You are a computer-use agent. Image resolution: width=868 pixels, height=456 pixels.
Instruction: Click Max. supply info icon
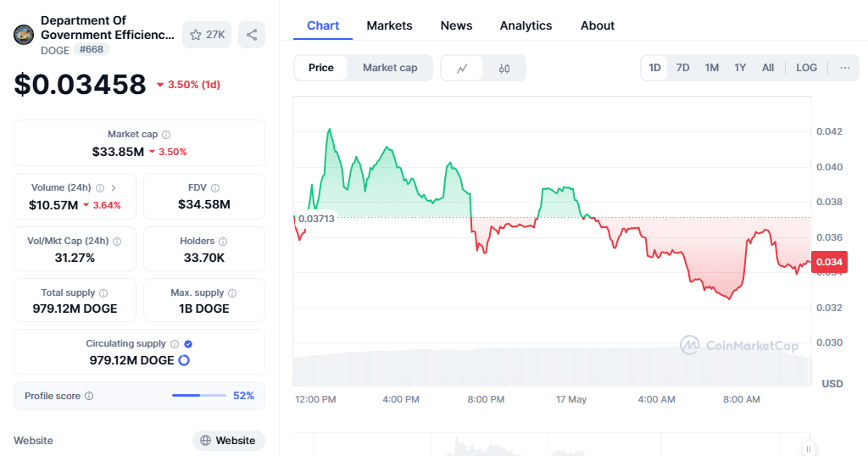[x=232, y=292]
